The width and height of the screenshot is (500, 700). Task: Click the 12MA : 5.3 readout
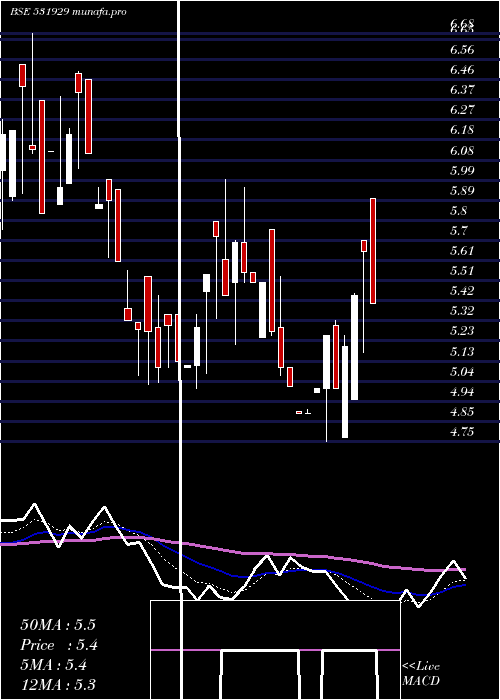tap(58, 685)
